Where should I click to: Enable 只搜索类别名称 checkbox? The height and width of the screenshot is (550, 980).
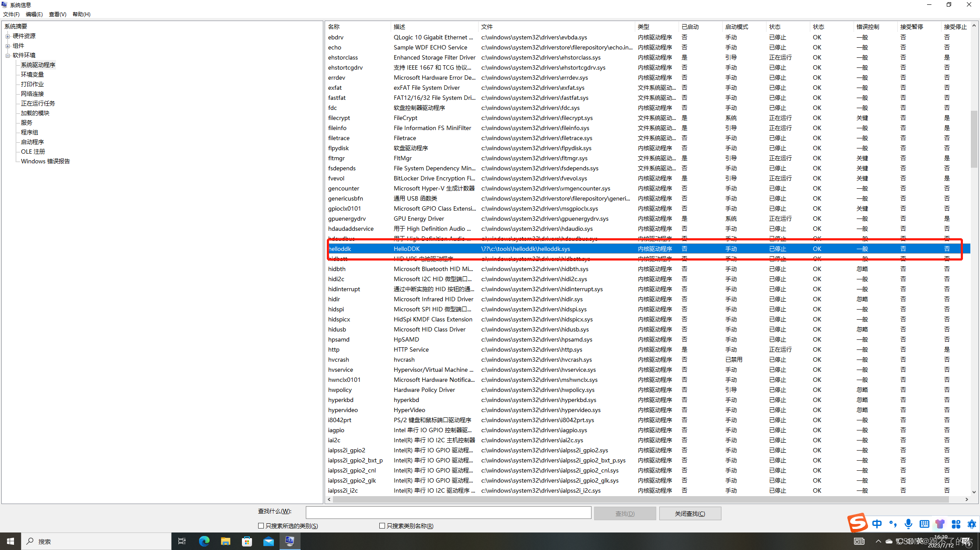382,526
